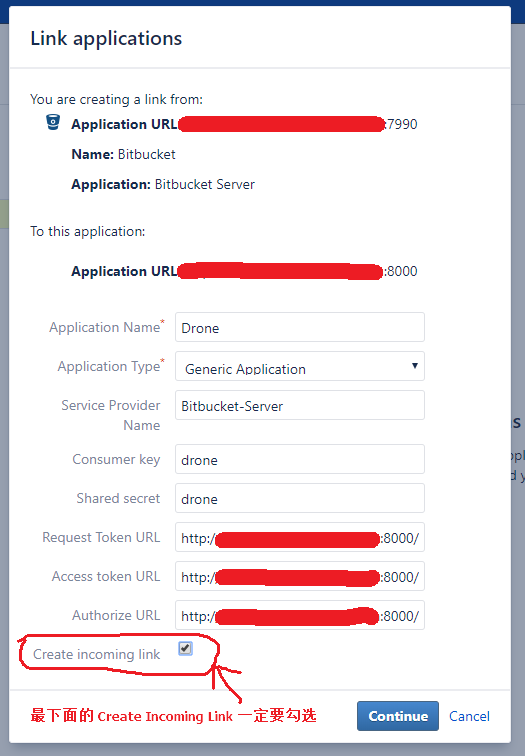The height and width of the screenshot is (756, 525).
Task: Click the 'Authorize URL' label
Action: pos(116,615)
